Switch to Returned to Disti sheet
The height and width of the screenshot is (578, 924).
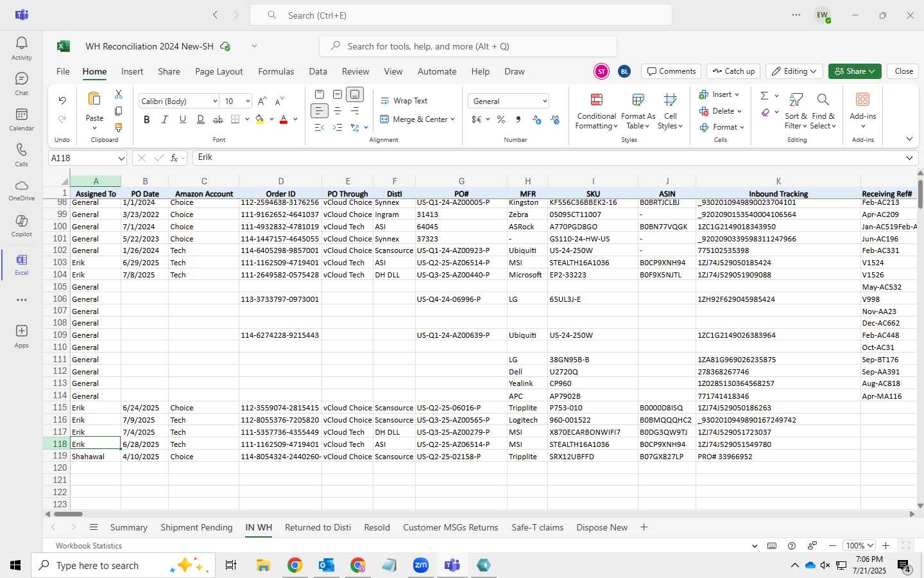pyautogui.click(x=318, y=527)
